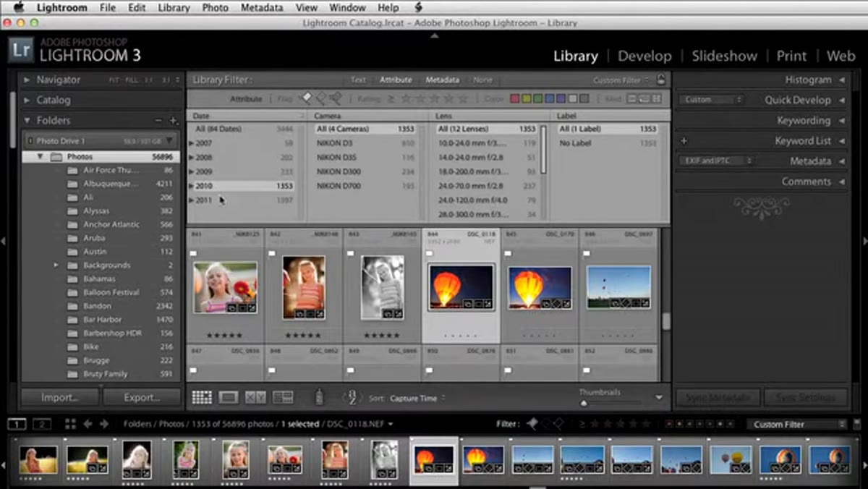Select main window display button 1
The image size is (868, 489).
[17, 424]
